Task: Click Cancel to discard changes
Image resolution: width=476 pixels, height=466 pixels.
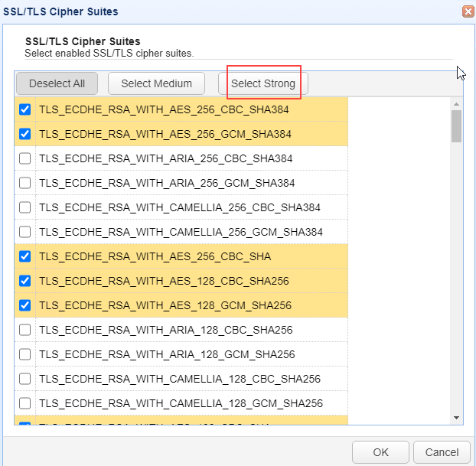Action: [x=442, y=452]
